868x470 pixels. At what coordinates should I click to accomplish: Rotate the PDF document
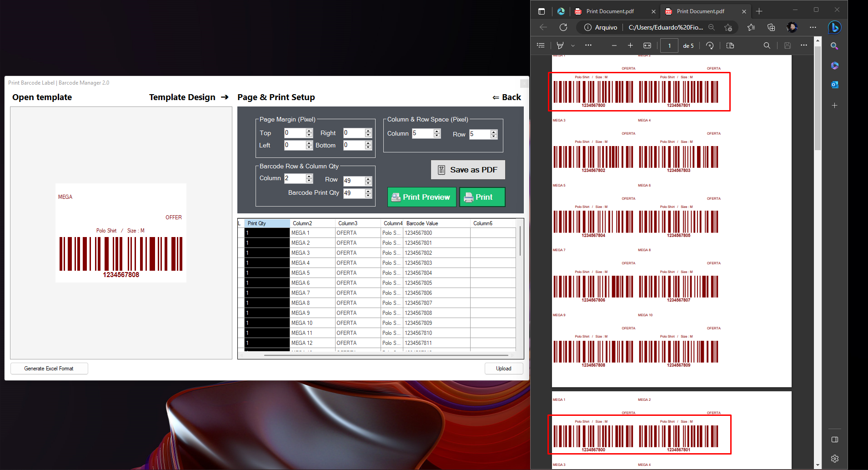tap(710, 45)
